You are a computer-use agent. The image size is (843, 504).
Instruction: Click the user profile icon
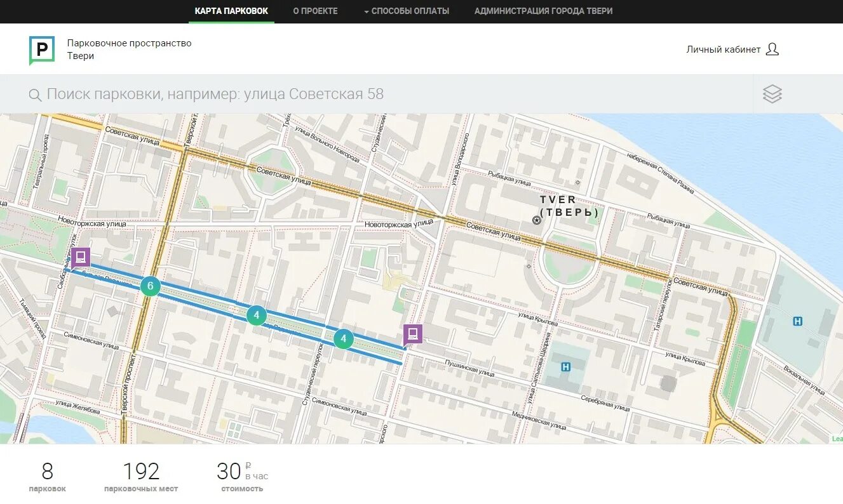pos(772,49)
